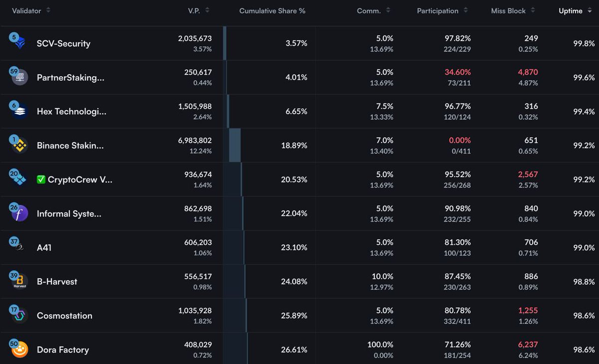Image resolution: width=599 pixels, height=364 pixels.
Task: Sort by Uptime column
Action: tap(575, 10)
